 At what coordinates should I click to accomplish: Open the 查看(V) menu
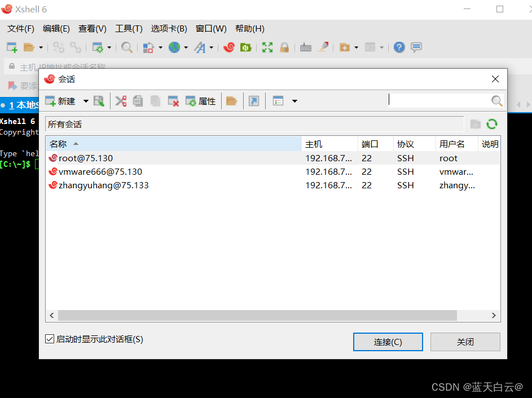coord(93,29)
